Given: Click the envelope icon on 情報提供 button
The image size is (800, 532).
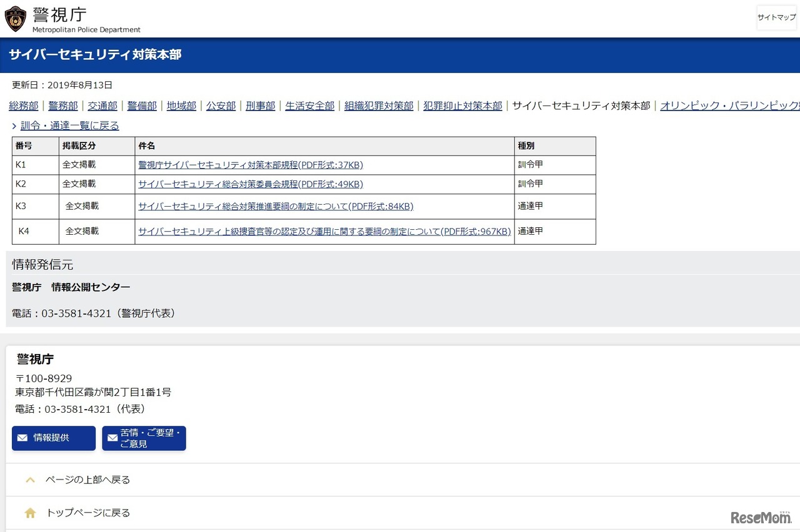Looking at the screenshot, I should tap(23, 438).
